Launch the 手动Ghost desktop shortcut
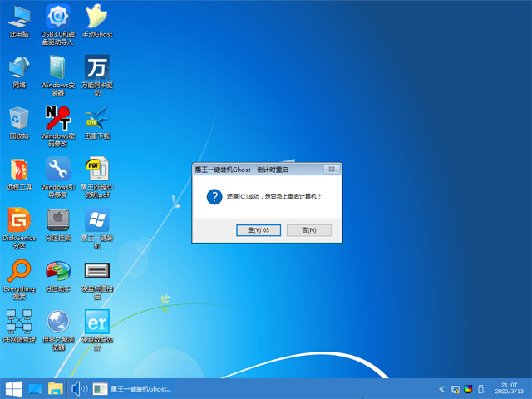The width and height of the screenshot is (532, 399). click(x=96, y=16)
